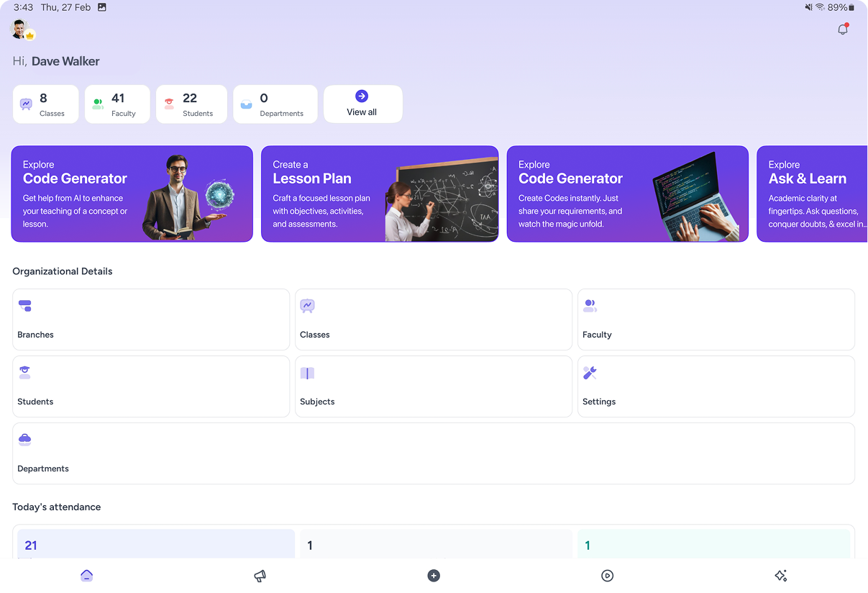Click the Classes stat card icon
Image resolution: width=868 pixels, height=593 pixels.
pyautogui.click(x=26, y=104)
